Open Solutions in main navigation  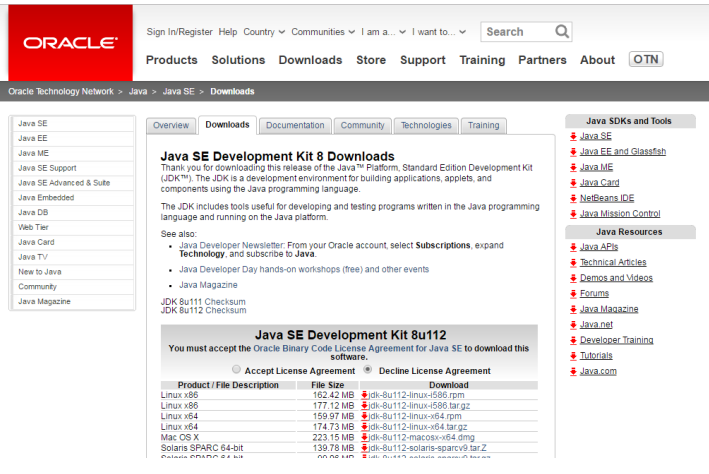[x=238, y=60]
